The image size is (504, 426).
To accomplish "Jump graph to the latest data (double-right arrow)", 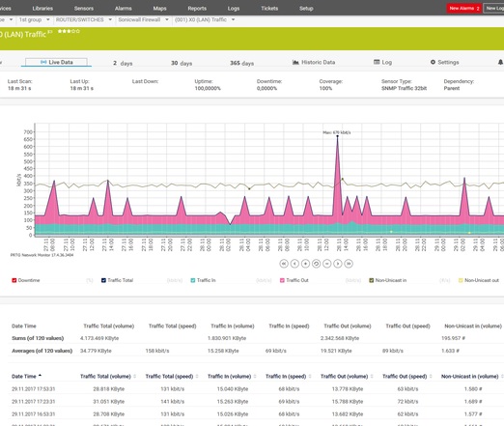I will click(349, 264).
